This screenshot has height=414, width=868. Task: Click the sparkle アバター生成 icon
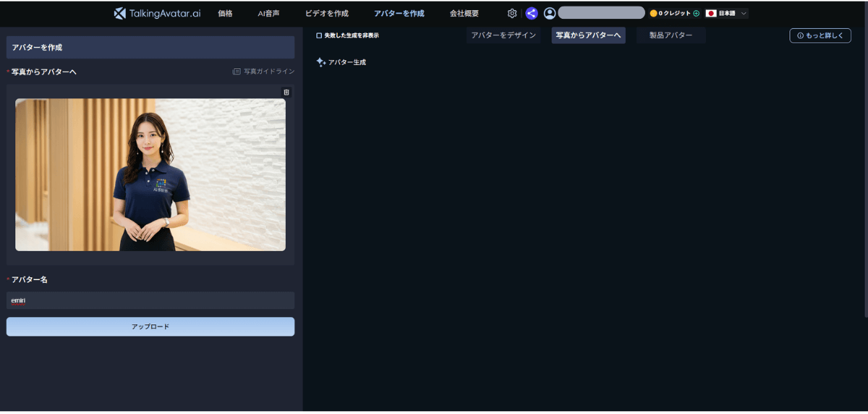point(320,62)
